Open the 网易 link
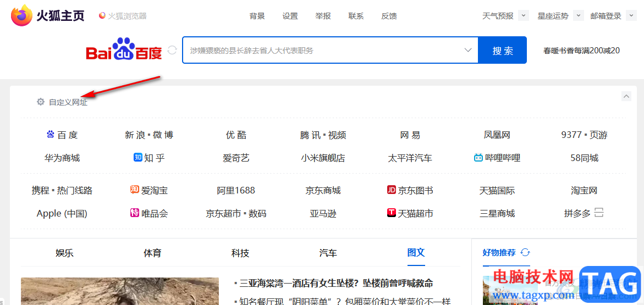Viewport: 644px width, 305px height. point(410,135)
